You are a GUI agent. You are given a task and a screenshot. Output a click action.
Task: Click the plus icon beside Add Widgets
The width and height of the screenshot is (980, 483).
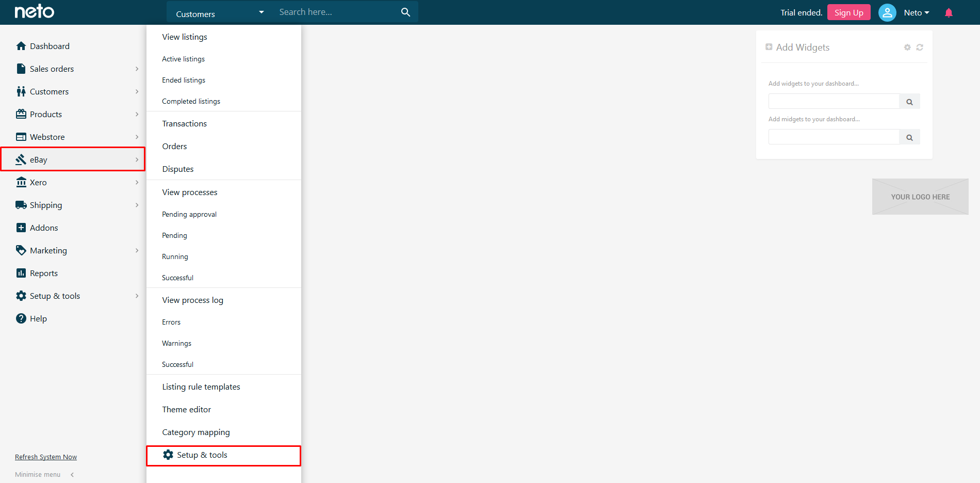click(x=769, y=47)
